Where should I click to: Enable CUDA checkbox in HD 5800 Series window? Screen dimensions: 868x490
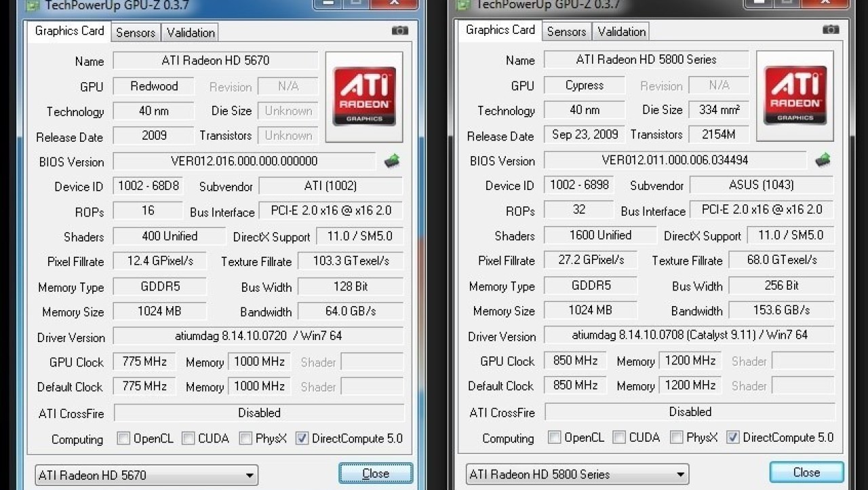(618, 437)
